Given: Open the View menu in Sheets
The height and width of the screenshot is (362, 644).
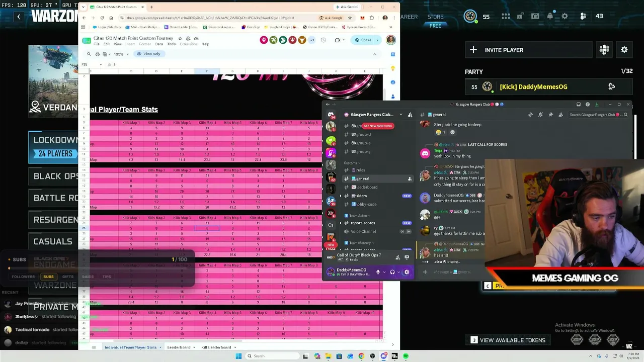Looking at the screenshot, I should pos(117,44).
